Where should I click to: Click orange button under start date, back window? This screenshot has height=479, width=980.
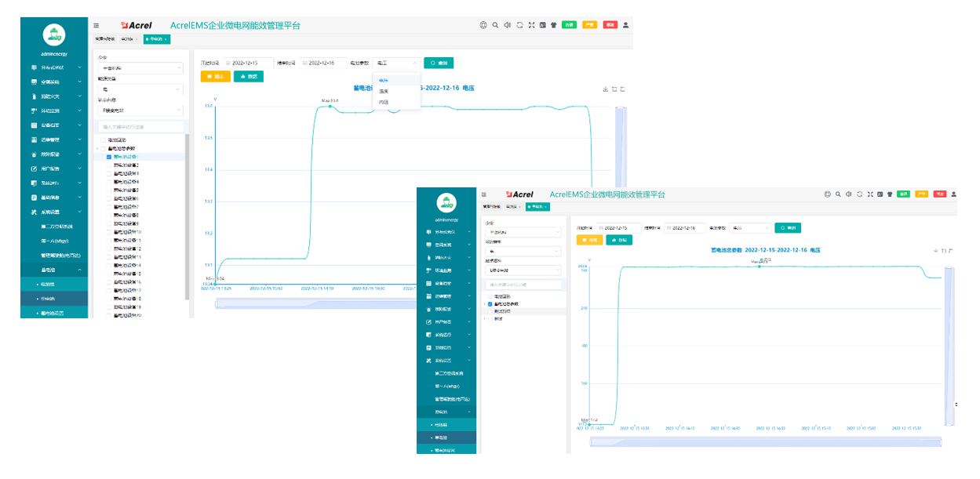pyautogui.click(x=216, y=77)
